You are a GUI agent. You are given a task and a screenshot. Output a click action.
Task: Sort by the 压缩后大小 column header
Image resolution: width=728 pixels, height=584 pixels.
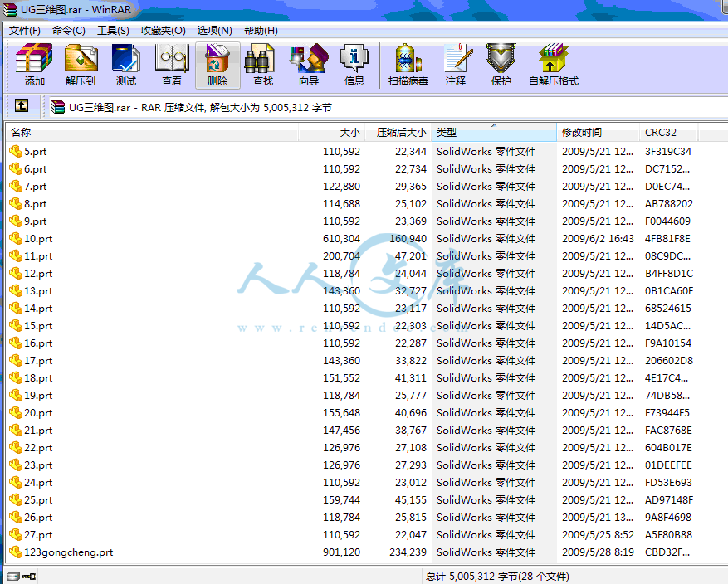coord(398,132)
